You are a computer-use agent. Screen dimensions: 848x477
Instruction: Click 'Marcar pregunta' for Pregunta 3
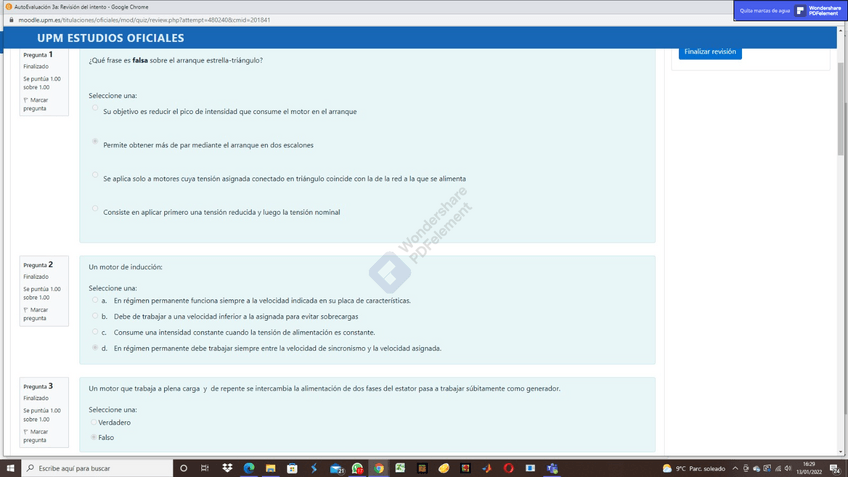[36, 436]
